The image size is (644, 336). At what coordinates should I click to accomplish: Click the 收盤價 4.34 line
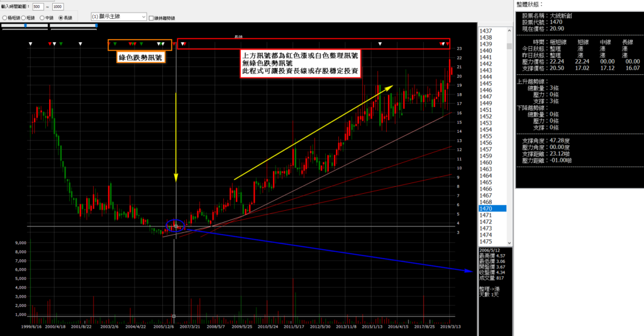[492, 272]
